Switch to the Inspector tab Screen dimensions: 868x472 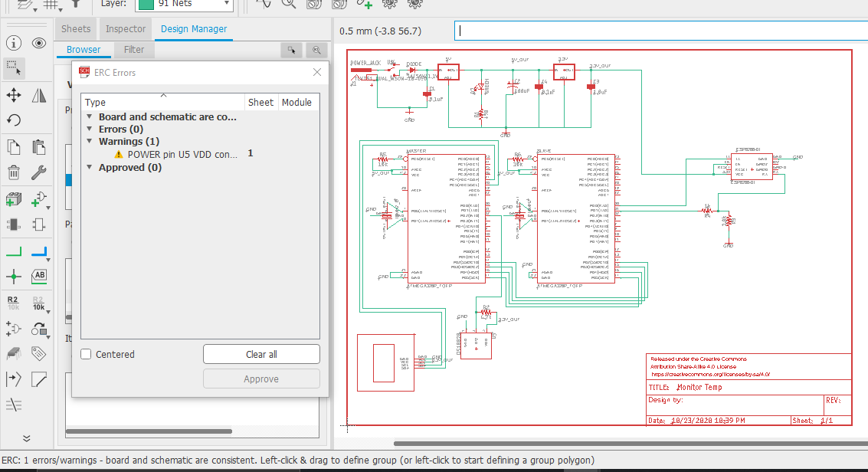click(126, 29)
